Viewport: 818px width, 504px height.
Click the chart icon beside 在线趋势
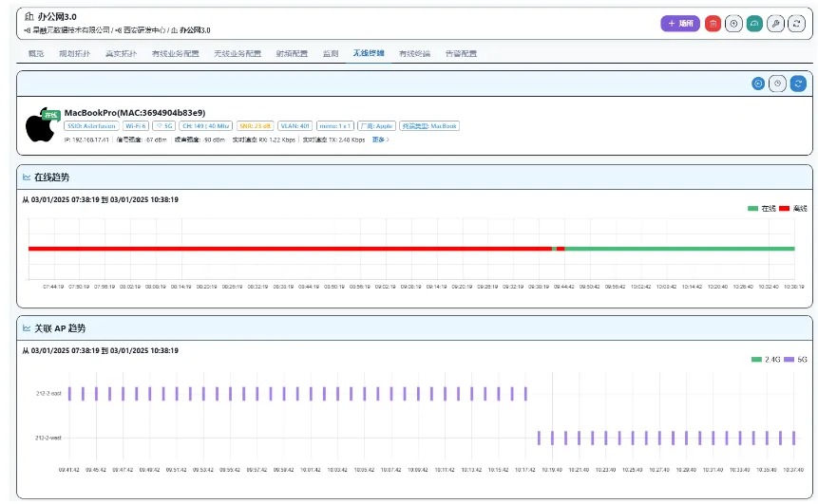27,177
